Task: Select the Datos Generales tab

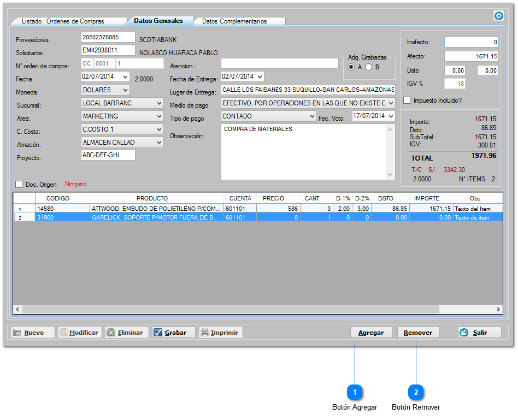Action: coord(158,20)
